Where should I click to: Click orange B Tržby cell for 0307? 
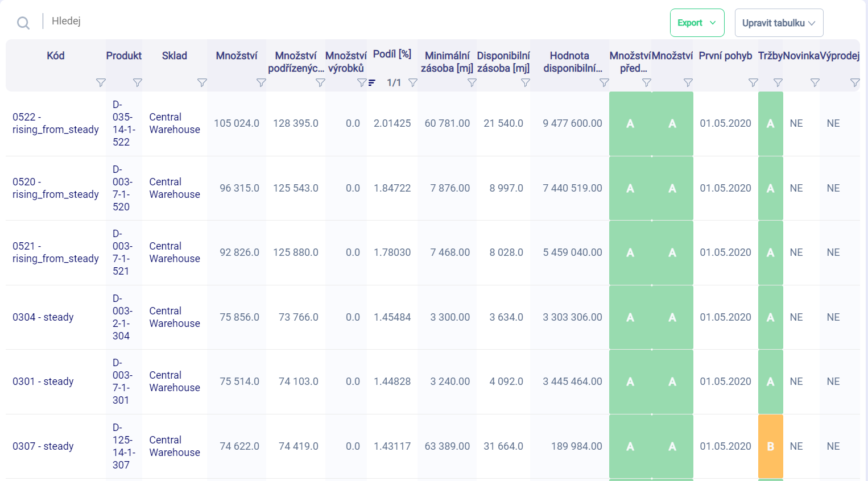(x=770, y=446)
